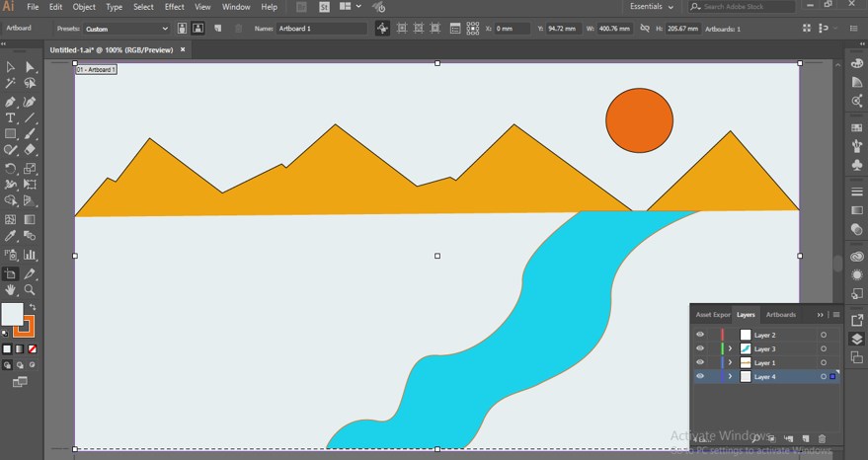Viewport: 868px width, 460px height.
Task: Select the Rectangle tool
Action: coord(10,134)
